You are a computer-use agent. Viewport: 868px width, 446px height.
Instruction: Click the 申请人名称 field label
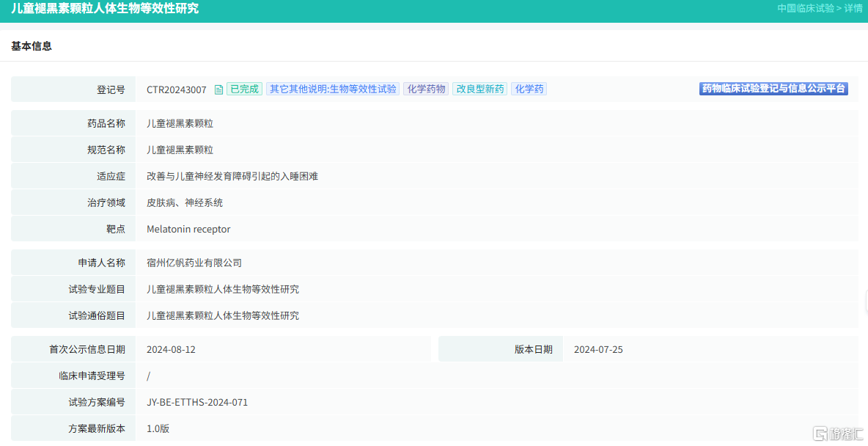point(101,263)
